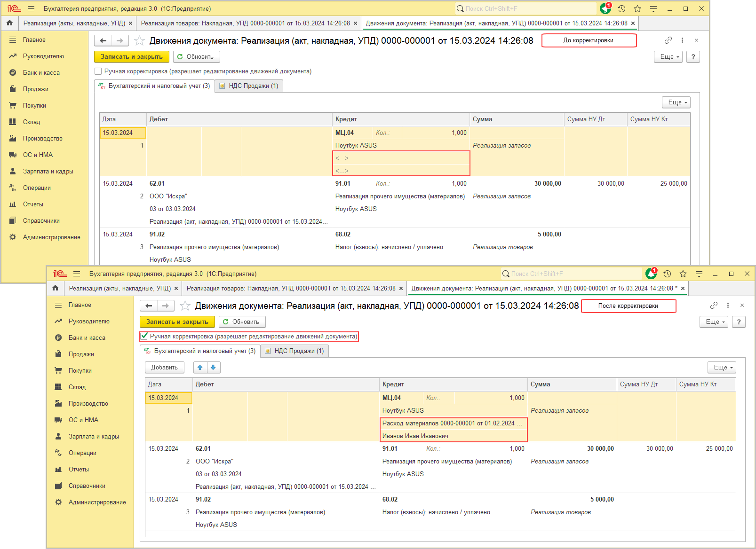
Task: Expand Еще above table in bottom window
Action: tap(722, 368)
